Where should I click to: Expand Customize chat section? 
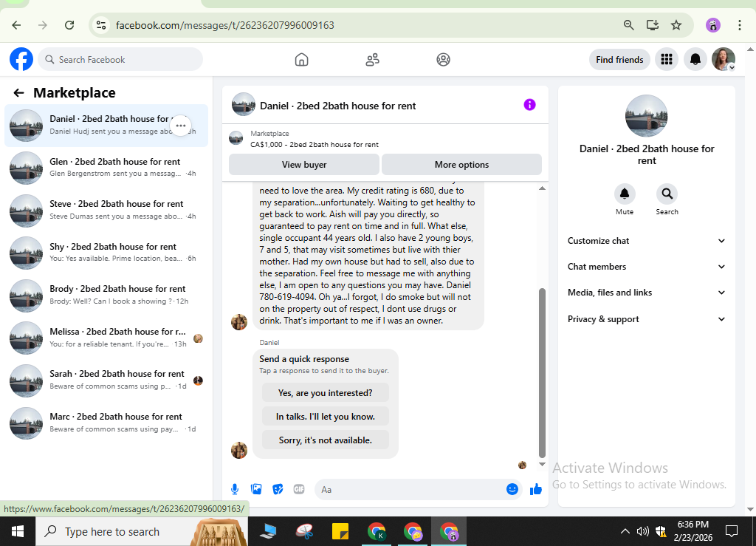tap(646, 241)
